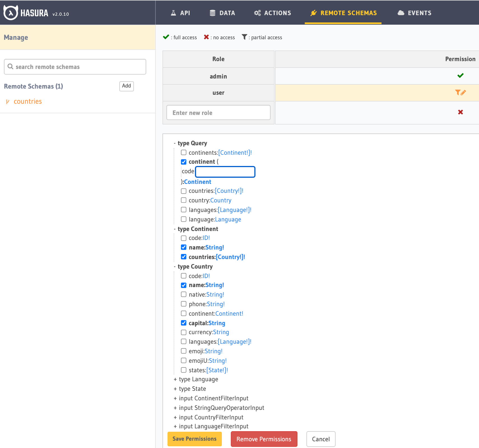
Task: Click the Data database icon
Action: coord(213,13)
